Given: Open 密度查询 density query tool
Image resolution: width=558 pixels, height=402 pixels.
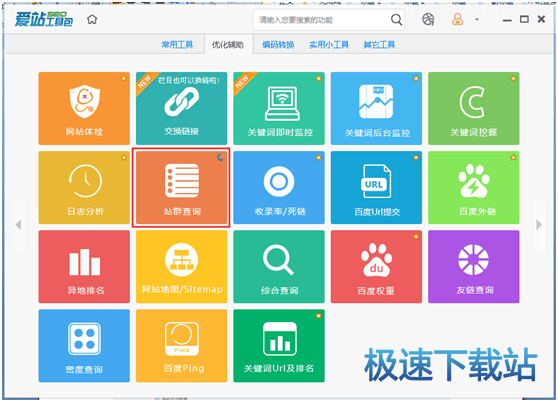Looking at the screenshot, I should click(84, 346).
